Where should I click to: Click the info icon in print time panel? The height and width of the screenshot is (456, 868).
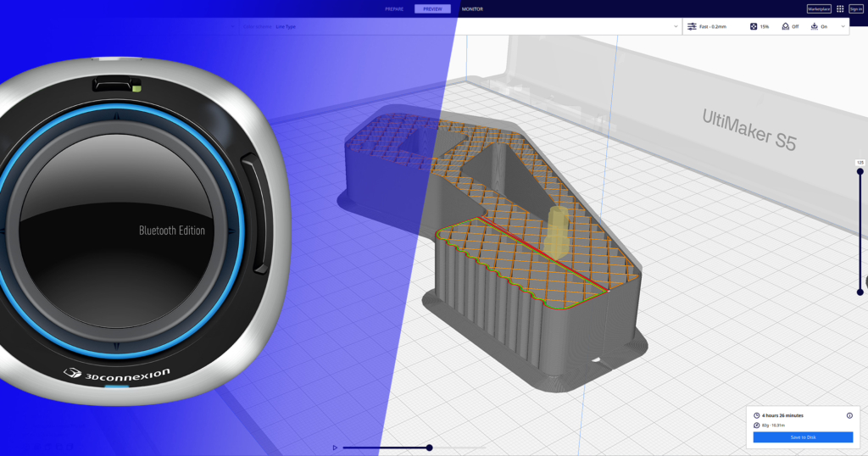click(x=849, y=415)
